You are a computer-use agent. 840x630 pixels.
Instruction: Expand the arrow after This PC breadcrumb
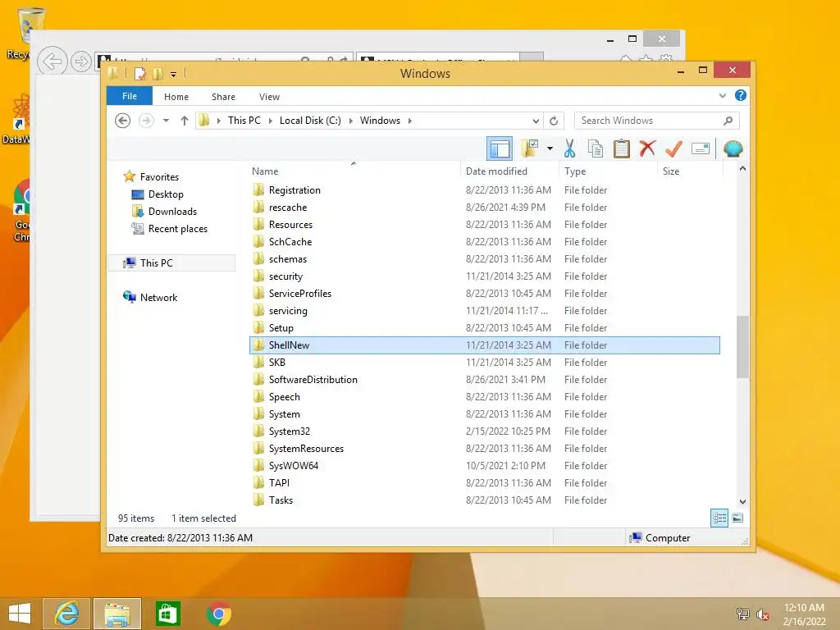tap(270, 121)
